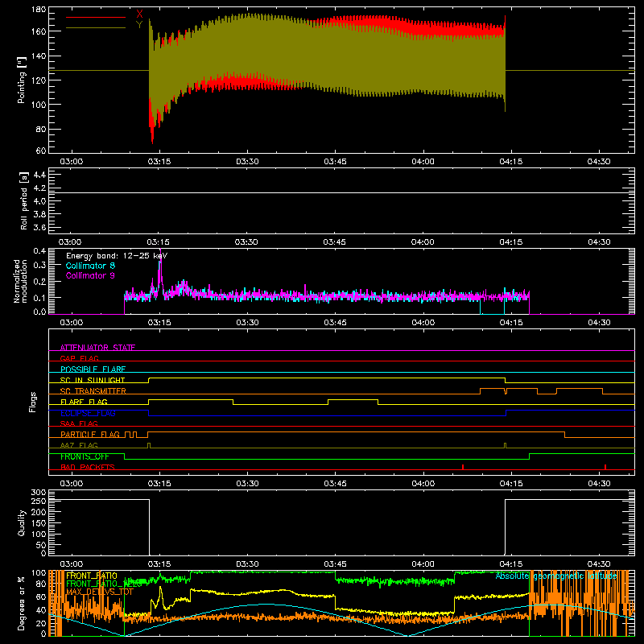
Task: Click the olive Y legend label
Action: (139, 25)
